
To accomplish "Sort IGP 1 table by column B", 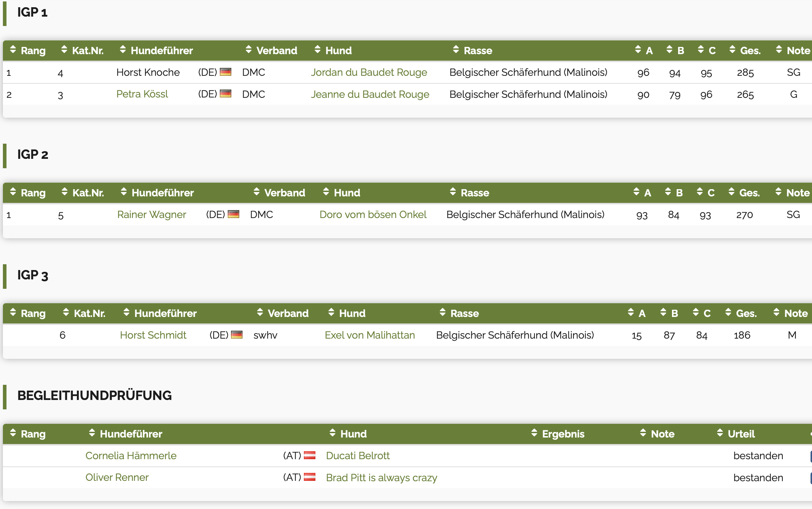I will tap(676, 51).
